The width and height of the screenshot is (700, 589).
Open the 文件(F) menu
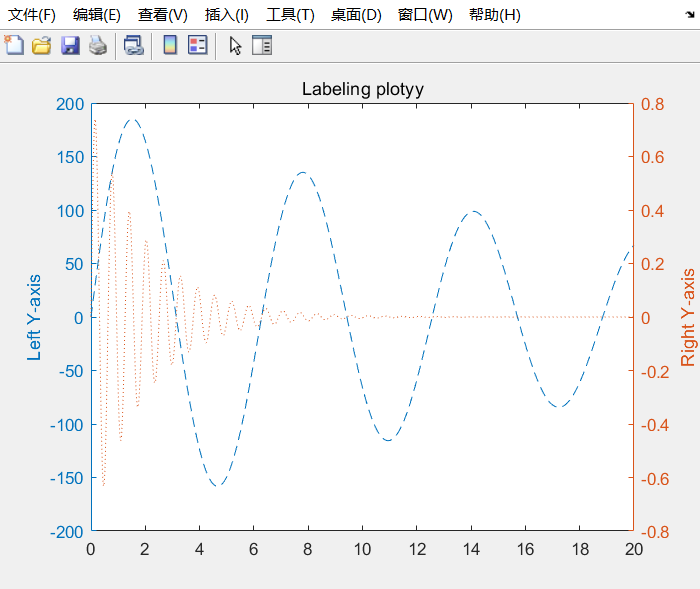point(32,15)
